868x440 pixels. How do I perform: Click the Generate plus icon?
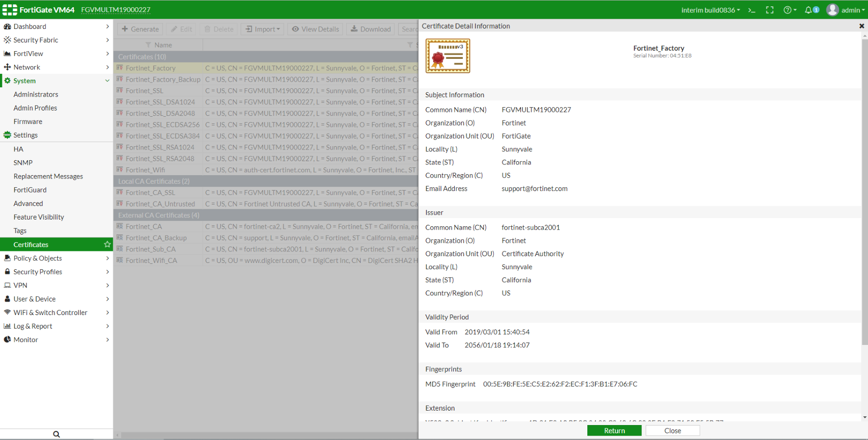coord(124,29)
